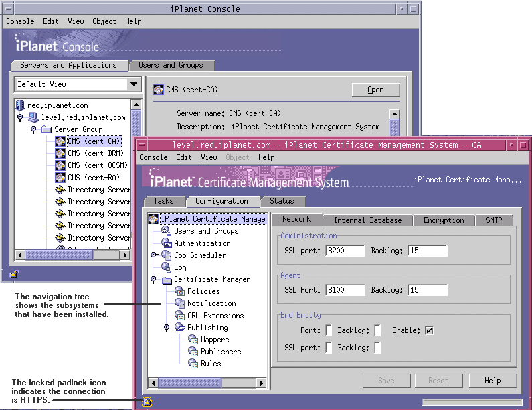
Task: Click the iPlanet Certificate Manager root icon
Action: 153,219
